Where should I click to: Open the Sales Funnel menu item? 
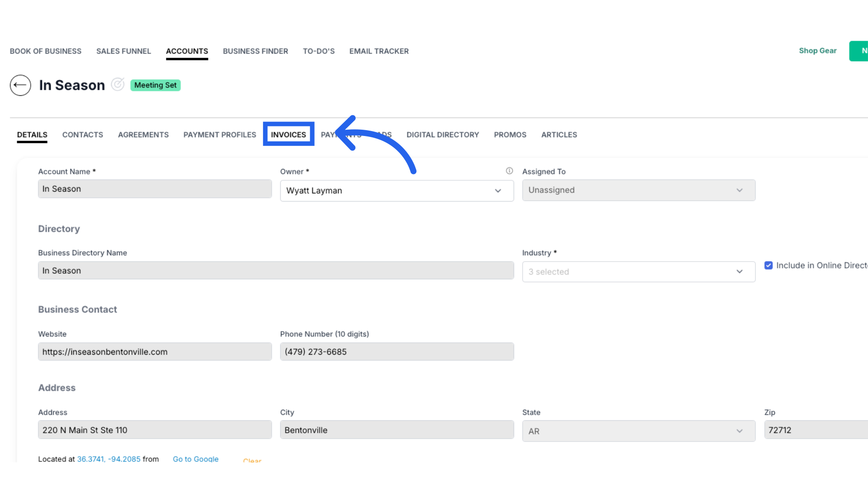click(x=123, y=51)
